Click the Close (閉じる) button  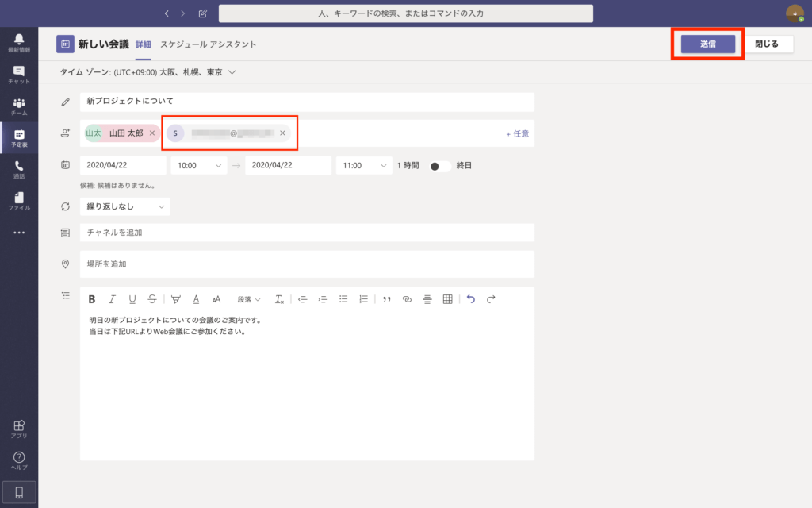click(x=767, y=44)
